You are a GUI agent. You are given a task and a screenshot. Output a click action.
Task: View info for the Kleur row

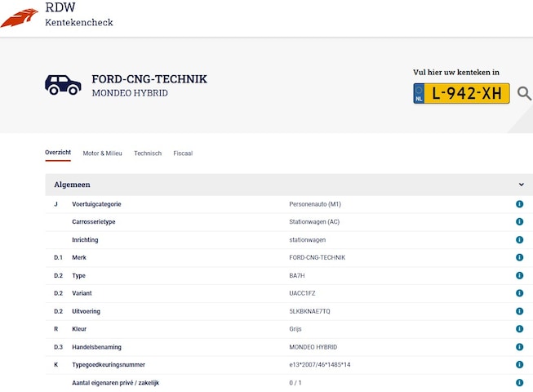click(x=519, y=329)
